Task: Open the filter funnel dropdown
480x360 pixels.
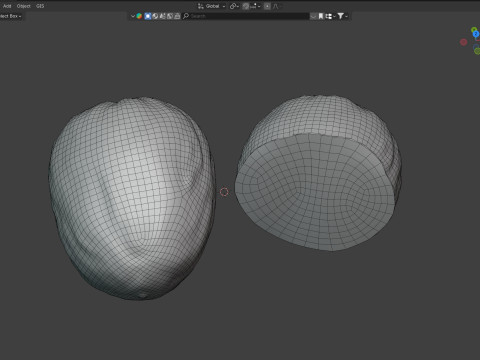Action: coord(342,16)
